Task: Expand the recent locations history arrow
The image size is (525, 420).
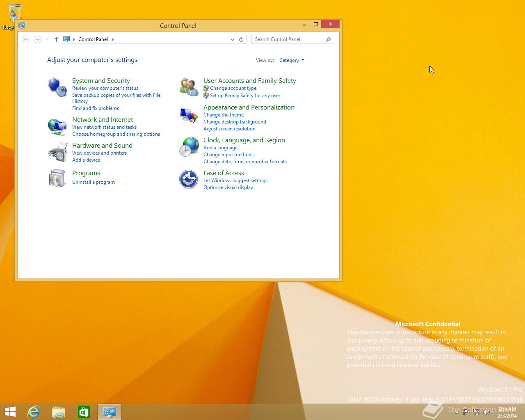Action: pos(48,39)
